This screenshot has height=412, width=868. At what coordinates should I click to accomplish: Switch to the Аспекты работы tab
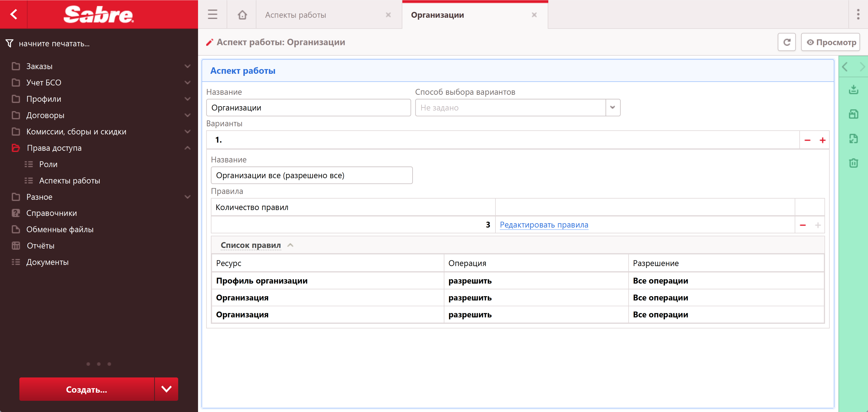coord(295,15)
